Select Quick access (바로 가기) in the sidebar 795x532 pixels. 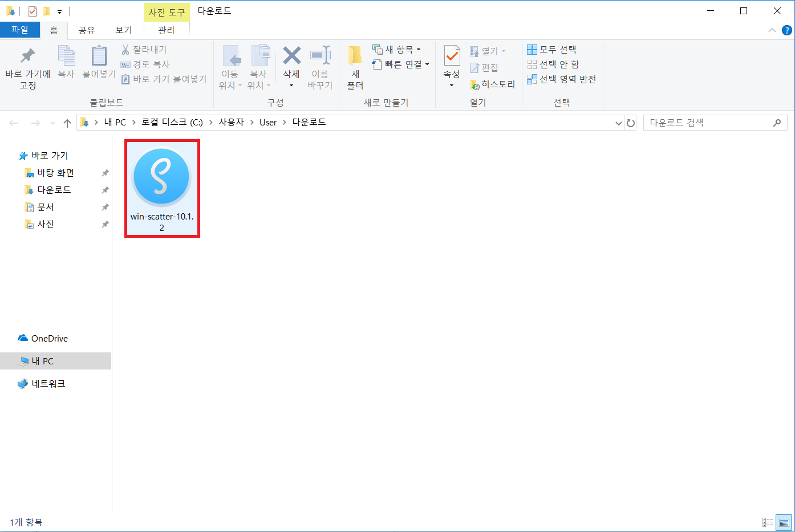[x=43, y=156]
